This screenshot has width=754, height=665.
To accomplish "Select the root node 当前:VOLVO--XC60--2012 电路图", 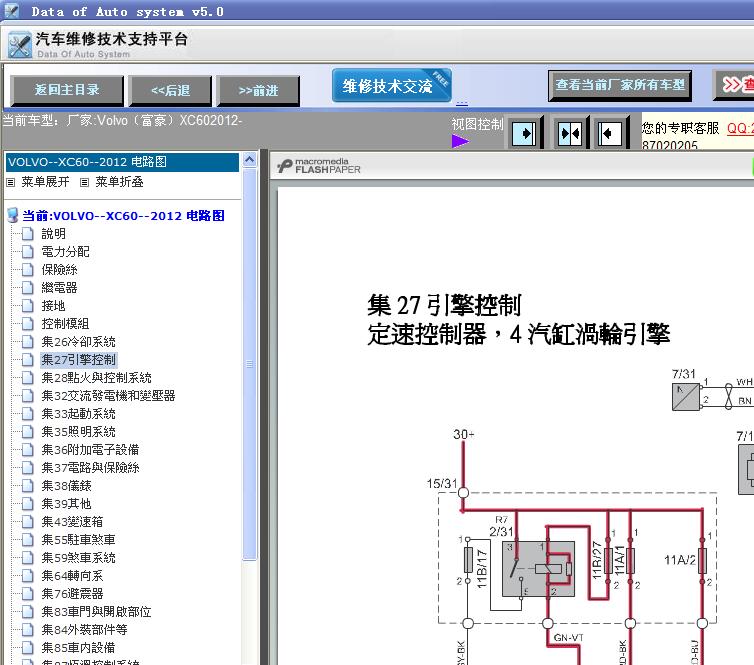I will point(124,215).
